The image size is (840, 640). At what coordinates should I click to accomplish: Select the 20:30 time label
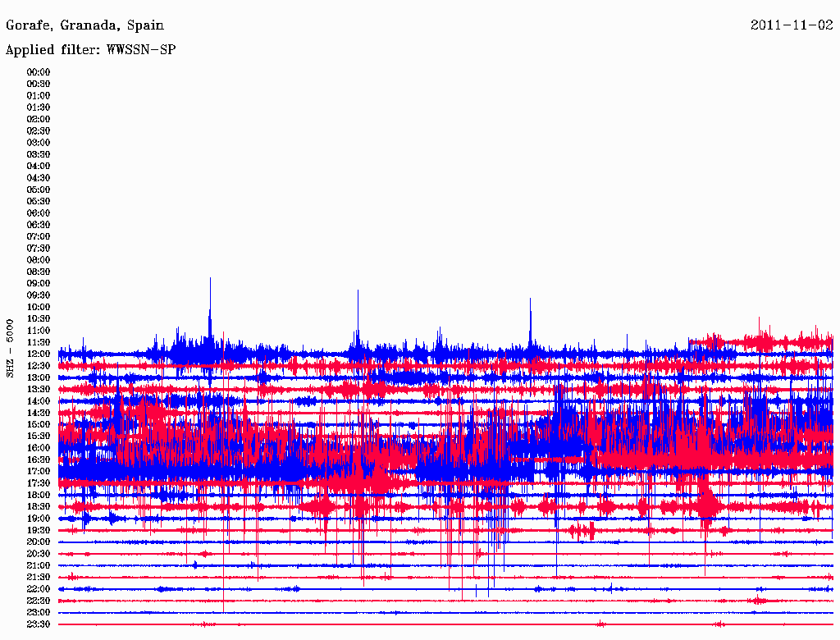[39, 554]
